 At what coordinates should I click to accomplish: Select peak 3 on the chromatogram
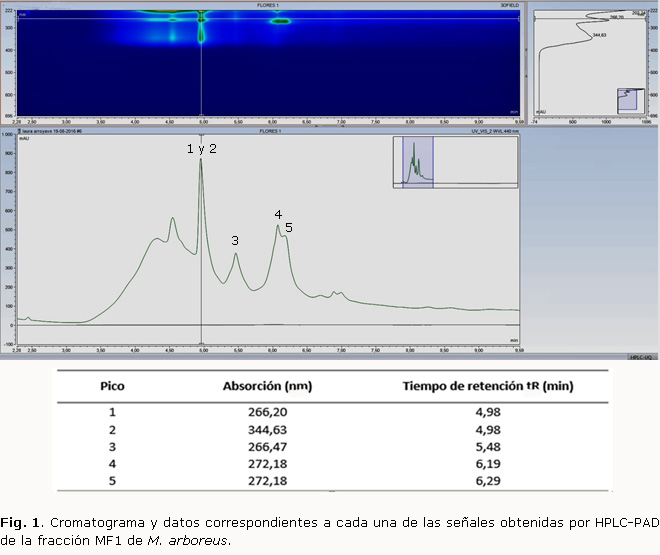point(235,254)
